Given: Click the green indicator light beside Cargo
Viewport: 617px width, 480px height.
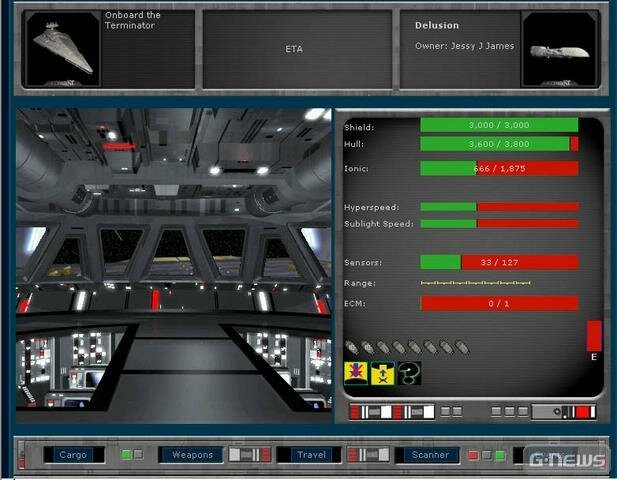Looking at the screenshot, I should coord(126,455).
